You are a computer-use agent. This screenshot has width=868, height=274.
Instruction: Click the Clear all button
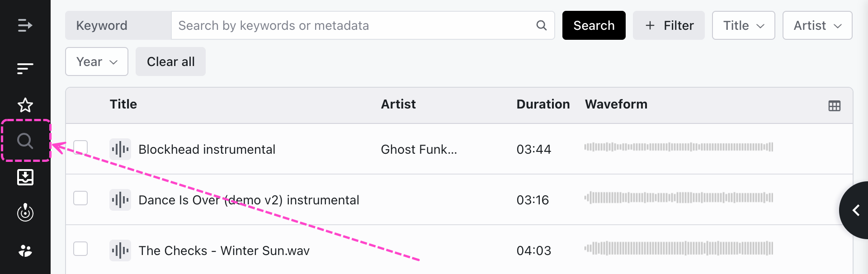170,61
